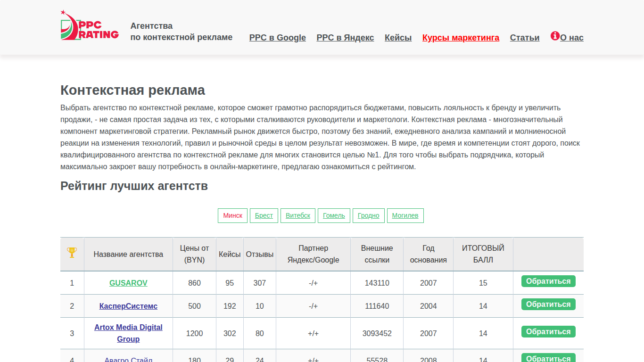Open the PPC в Яндекс menu item
644x362 pixels.
point(345,38)
